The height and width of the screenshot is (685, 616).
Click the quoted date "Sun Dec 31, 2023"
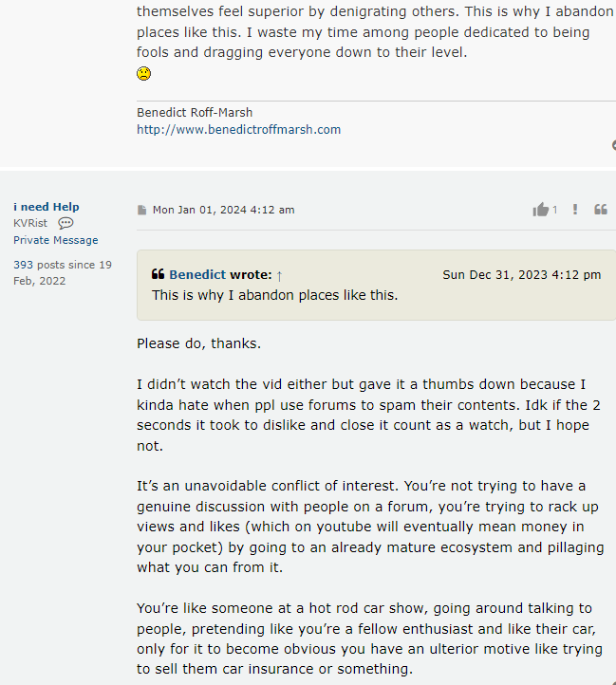521,275
